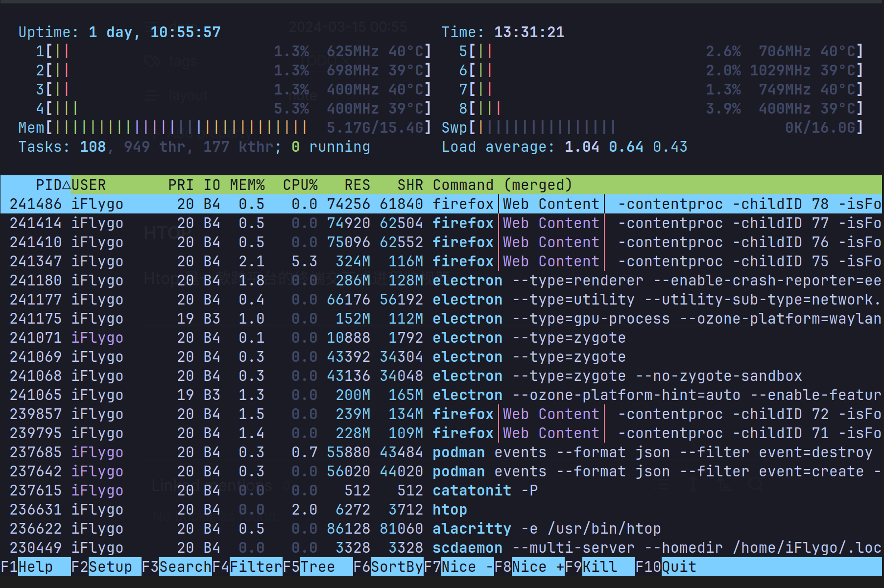Click the Time clock 13:31:21
The height and width of the screenshot is (588, 884).
pyautogui.click(x=529, y=32)
